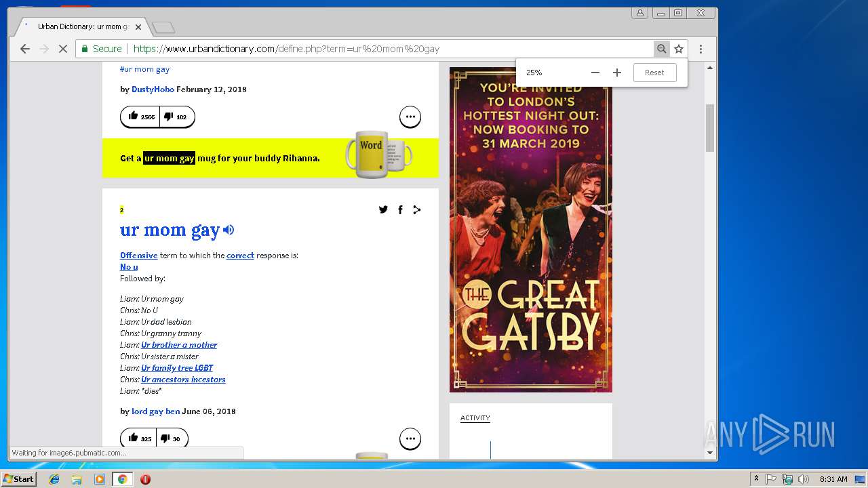Share definition 2 on Facebook
The image size is (868, 488).
coord(400,210)
